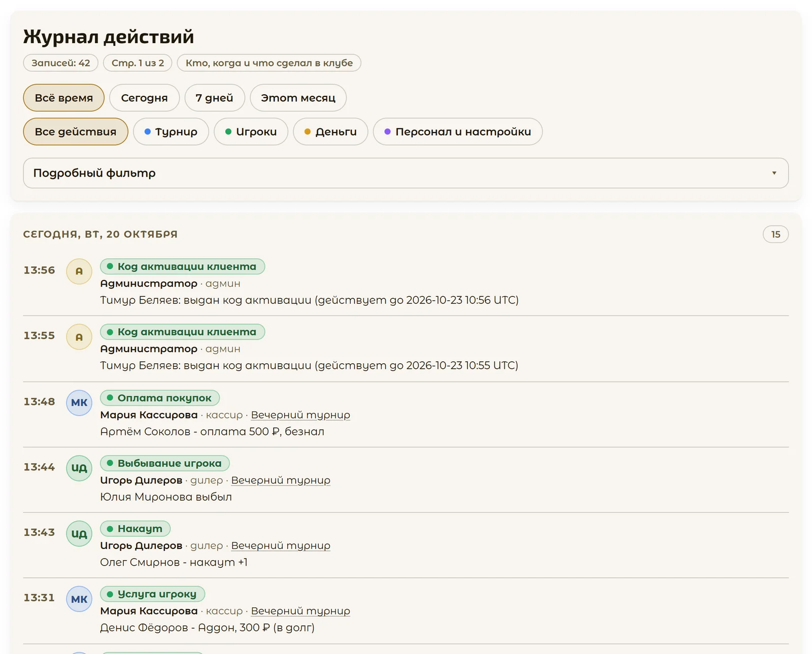812x654 pixels.
Task: Switch the period to "Этот месяц"
Action: [298, 97]
